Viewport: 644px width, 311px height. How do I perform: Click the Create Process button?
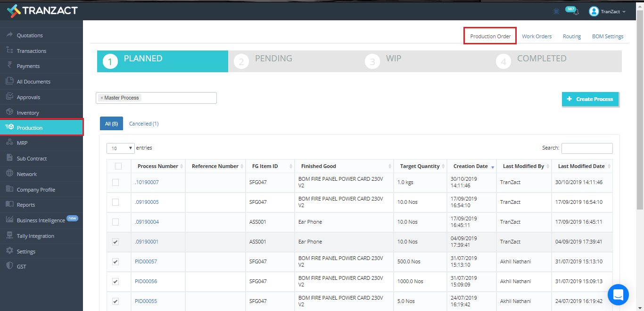(x=590, y=99)
